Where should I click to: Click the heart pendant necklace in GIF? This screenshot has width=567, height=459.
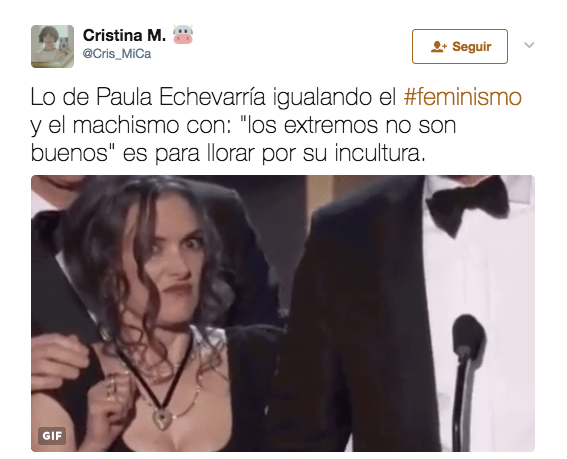162,420
